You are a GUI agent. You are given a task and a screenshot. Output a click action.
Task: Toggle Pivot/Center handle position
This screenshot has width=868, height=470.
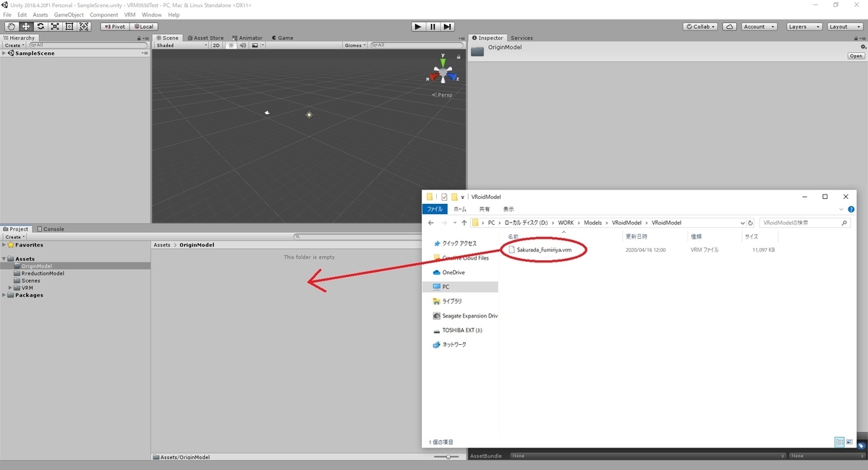(x=114, y=27)
